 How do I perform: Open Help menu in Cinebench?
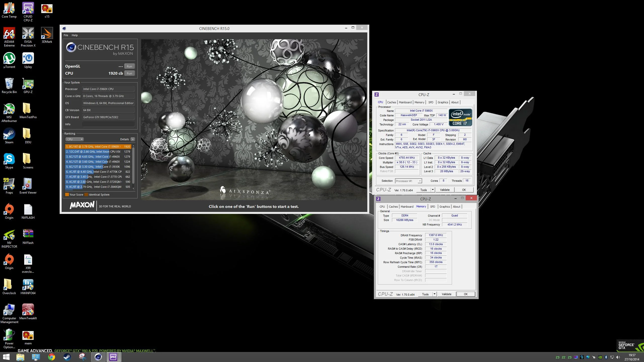75,35
